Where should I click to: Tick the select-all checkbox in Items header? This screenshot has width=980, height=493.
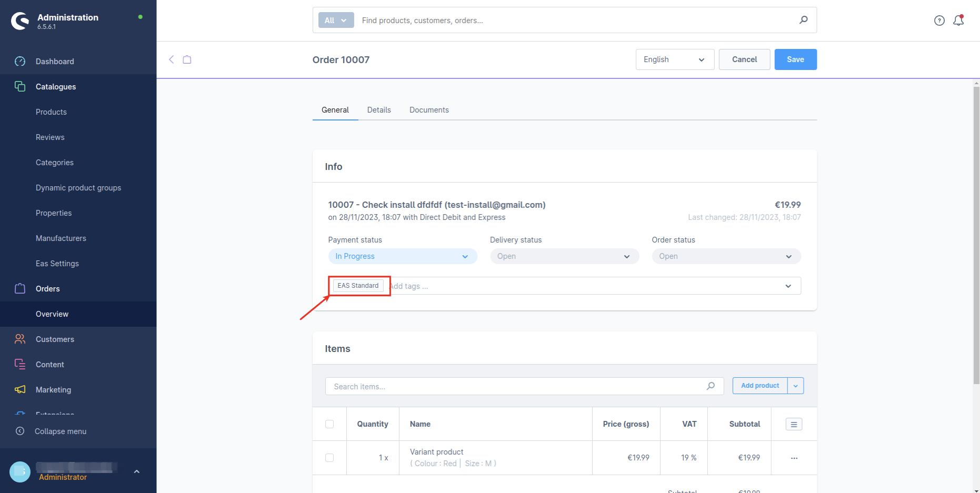(x=329, y=424)
